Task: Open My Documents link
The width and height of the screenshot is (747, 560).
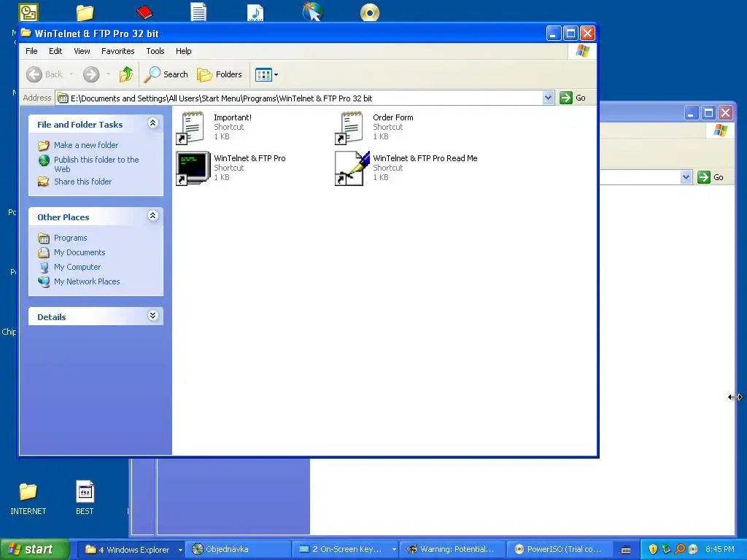Action: tap(80, 252)
